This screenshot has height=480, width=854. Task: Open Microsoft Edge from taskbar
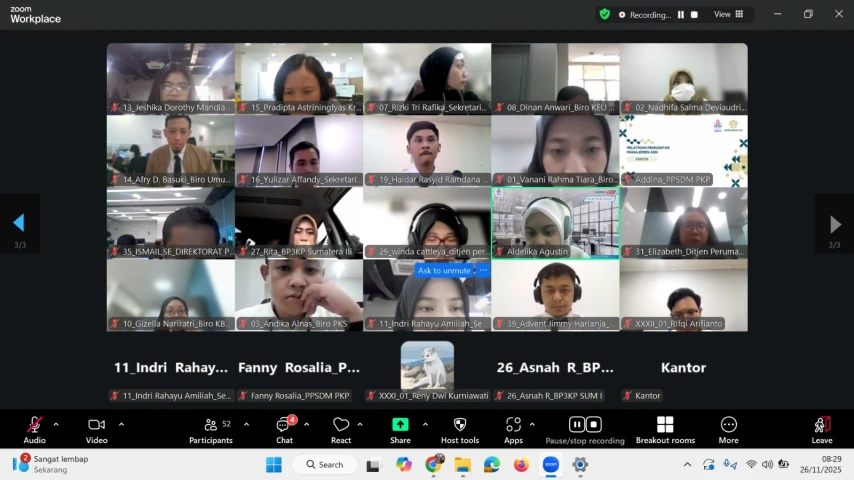tap(492, 465)
